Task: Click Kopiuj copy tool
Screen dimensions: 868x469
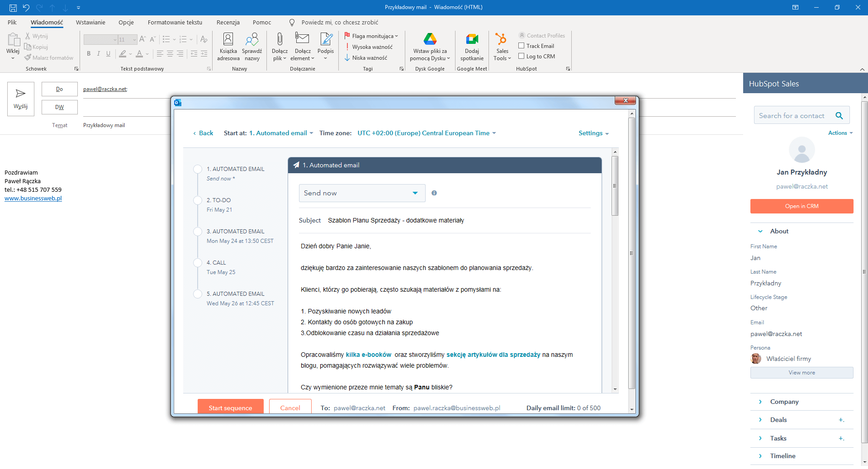Action: (x=36, y=47)
